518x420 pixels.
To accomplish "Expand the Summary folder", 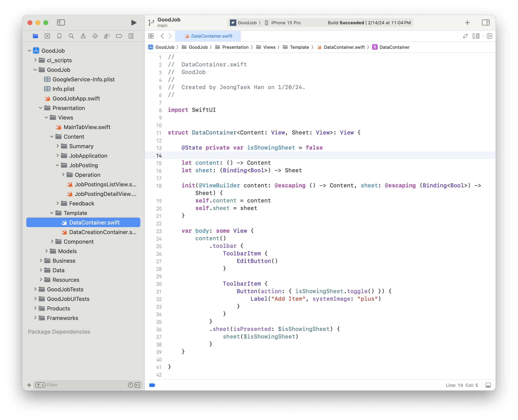I will click(x=58, y=146).
